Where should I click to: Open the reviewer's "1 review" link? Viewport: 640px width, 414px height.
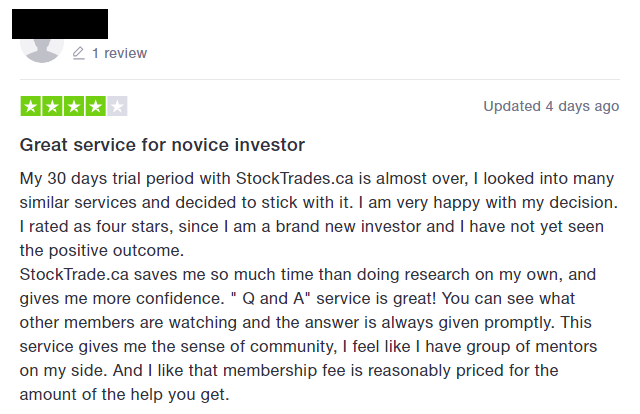[119, 53]
